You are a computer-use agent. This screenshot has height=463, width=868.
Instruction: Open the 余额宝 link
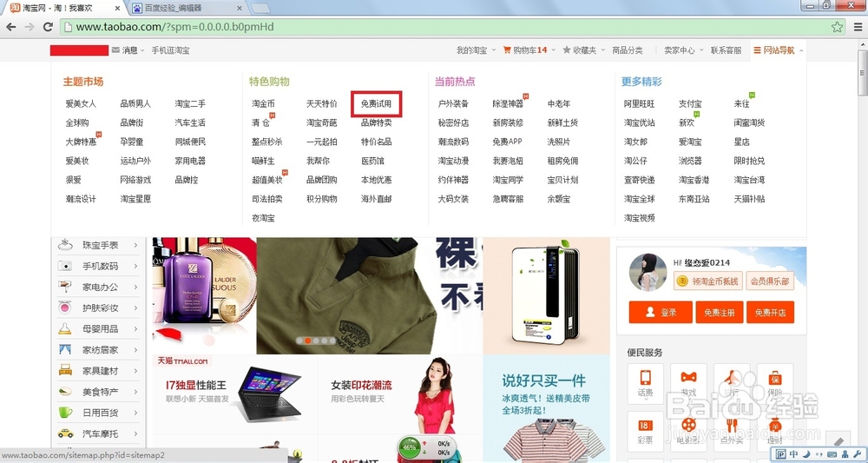pos(558,199)
